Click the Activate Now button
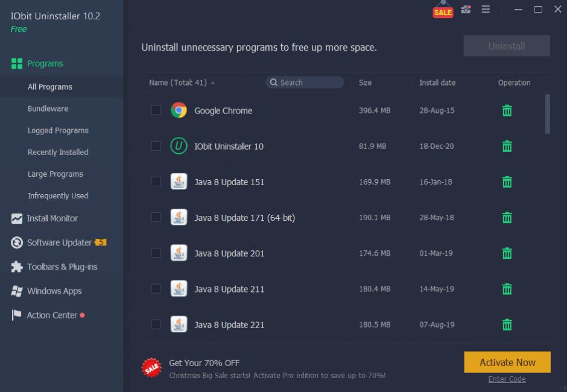 coord(507,362)
